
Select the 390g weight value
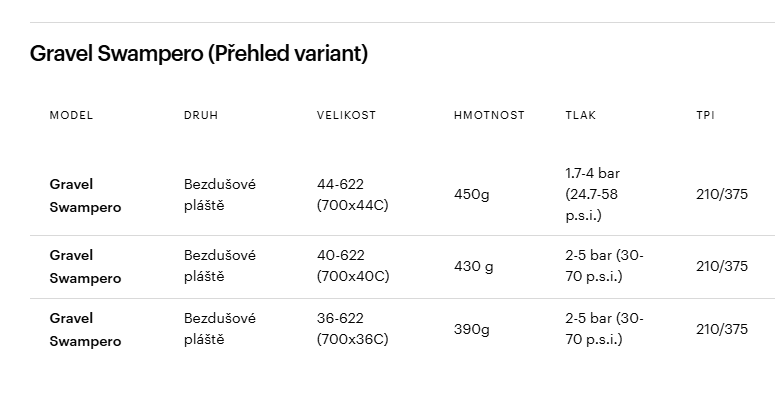click(x=472, y=329)
